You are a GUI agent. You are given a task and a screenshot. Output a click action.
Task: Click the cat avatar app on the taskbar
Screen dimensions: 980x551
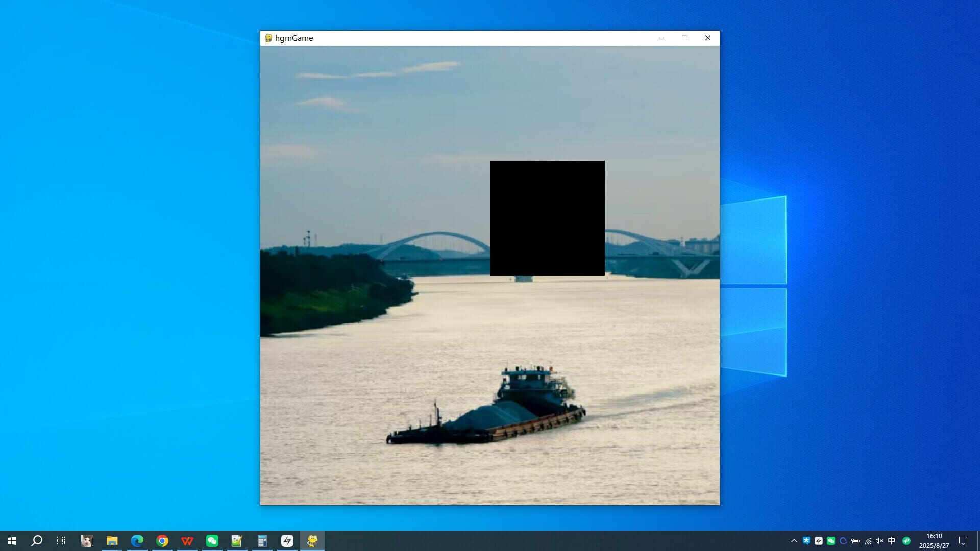[87, 540]
